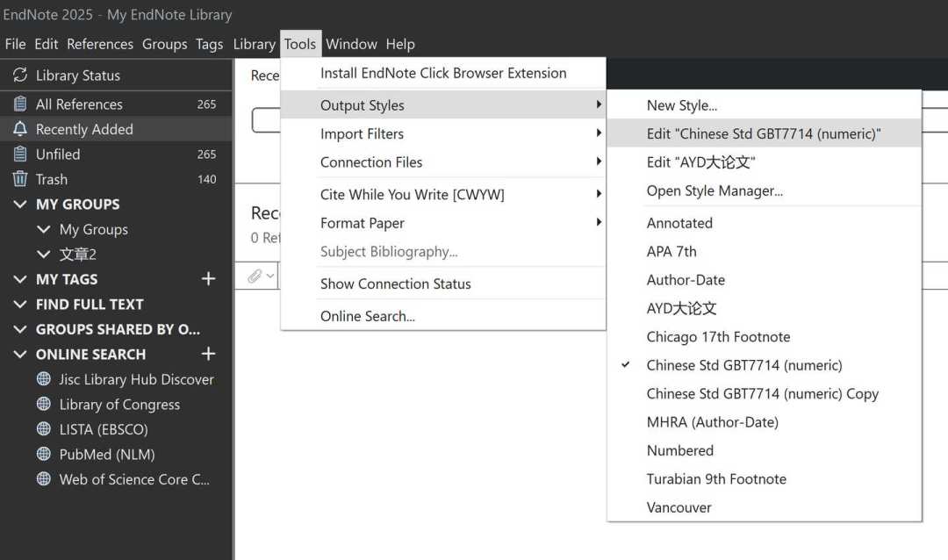Collapse GROUPS SHARED BY O... section
The image size is (948, 560).
20,329
